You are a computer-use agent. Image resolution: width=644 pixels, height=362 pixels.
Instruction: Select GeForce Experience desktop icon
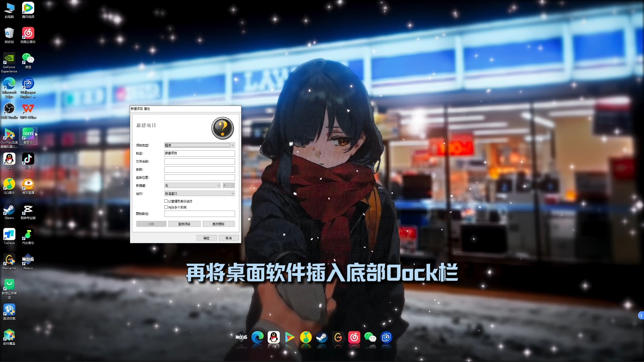click(x=9, y=63)
